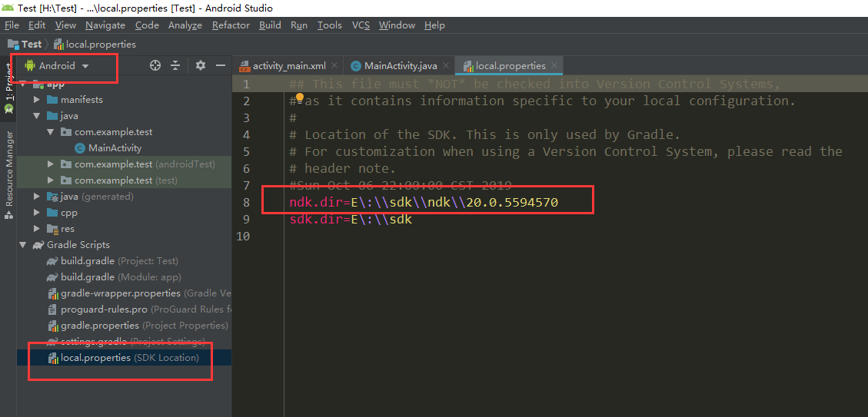Expand the res folder
The width and height of the screenshot is (868, 417).
point(37,229)
